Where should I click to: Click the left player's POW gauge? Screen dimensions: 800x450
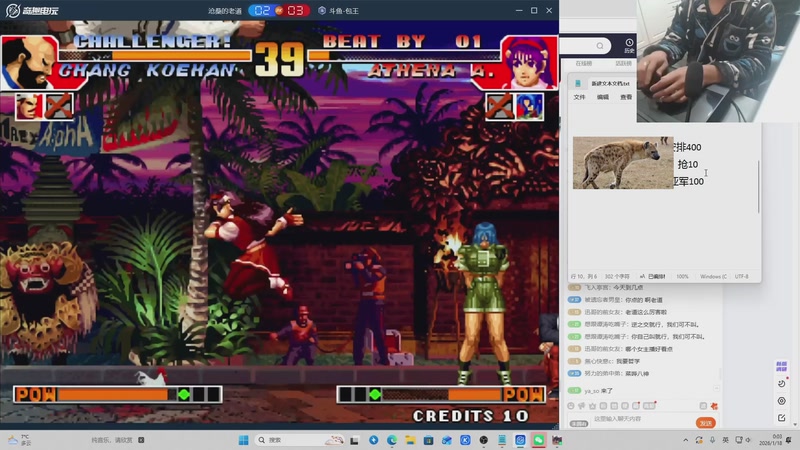click(118, 394)
